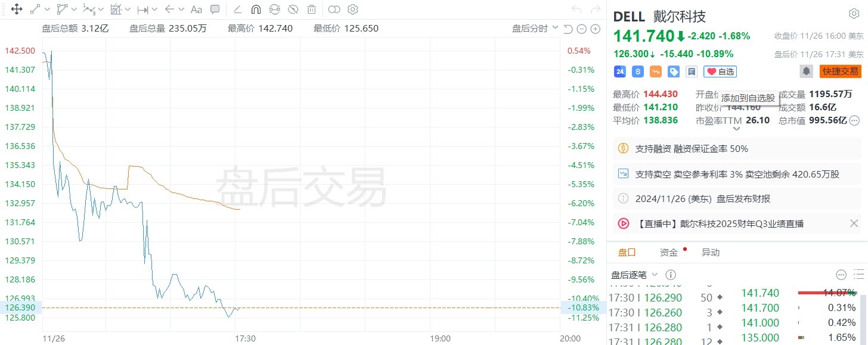
Task: Switch to the 异动 tab
Action: [x=710, y=253]
